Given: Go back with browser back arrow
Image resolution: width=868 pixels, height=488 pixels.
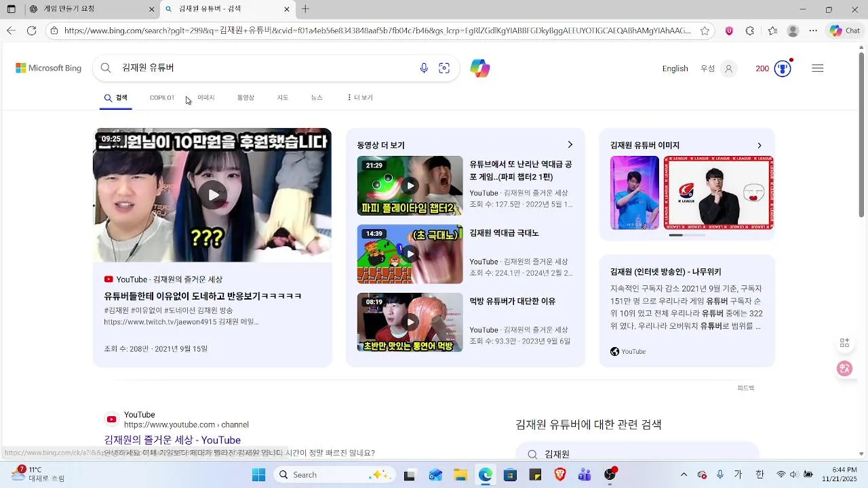Looking at the screenshot, I should 11,30.
